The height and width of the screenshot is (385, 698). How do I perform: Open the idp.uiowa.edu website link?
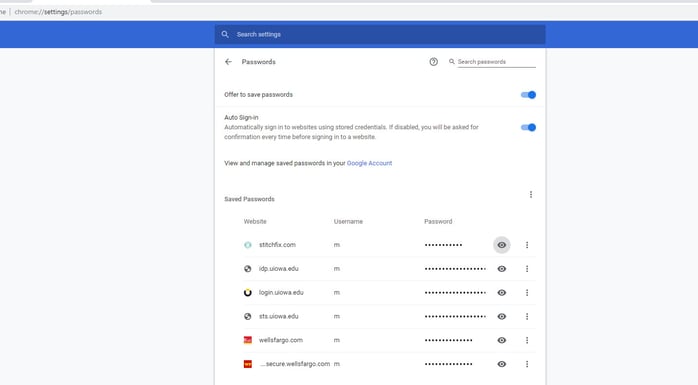(x=279, y=269)
